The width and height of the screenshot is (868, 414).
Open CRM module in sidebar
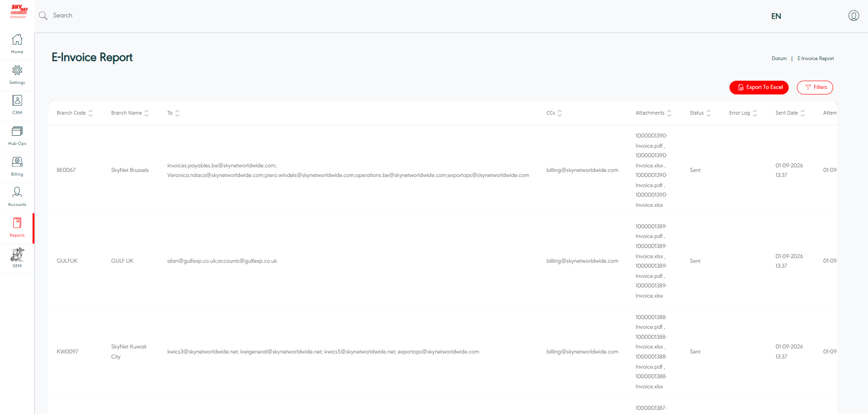[17, 105]
